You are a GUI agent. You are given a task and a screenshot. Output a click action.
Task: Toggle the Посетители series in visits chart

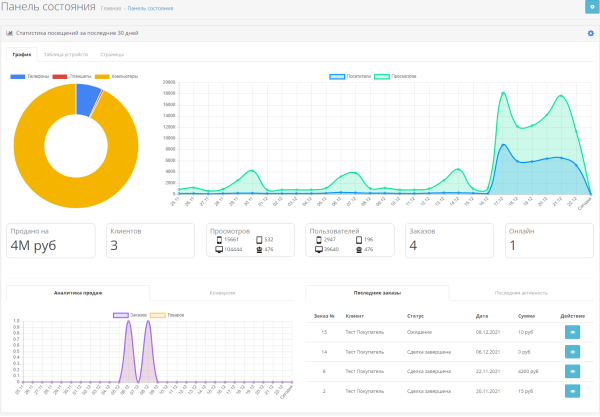pyautogui.click(x=350, y=77)
